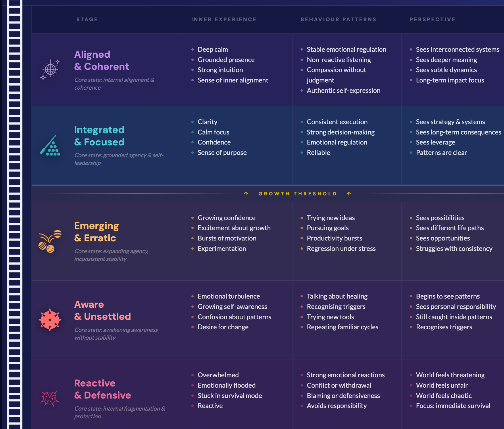The image size is (504, 429).
Task: Click the Emerging & Erratic orange icon
Action: click(50, 241)
